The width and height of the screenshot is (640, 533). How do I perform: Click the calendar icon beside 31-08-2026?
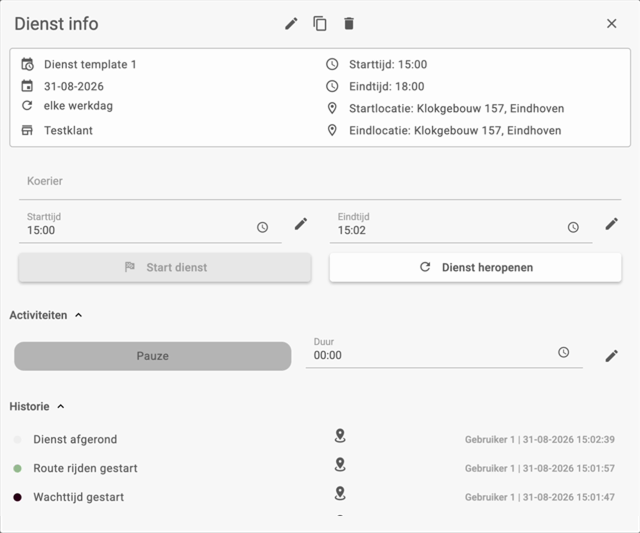(27, 86)
